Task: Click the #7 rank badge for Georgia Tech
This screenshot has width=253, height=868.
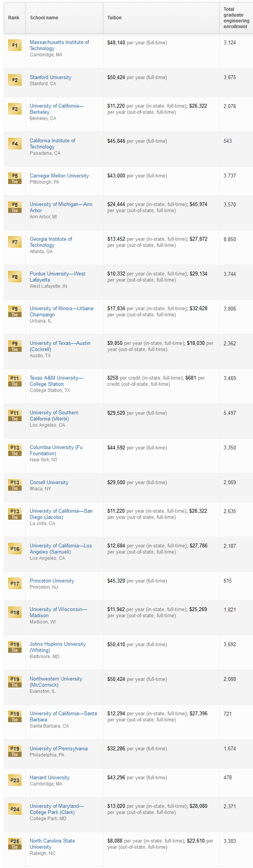Action: [x=15, y=242]
